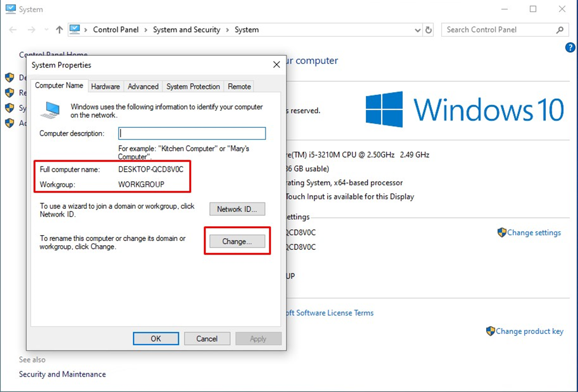This screenshot has height=392, width=578.
Task: Click the shield icon beside Change product key
Action: coord(490,331)
